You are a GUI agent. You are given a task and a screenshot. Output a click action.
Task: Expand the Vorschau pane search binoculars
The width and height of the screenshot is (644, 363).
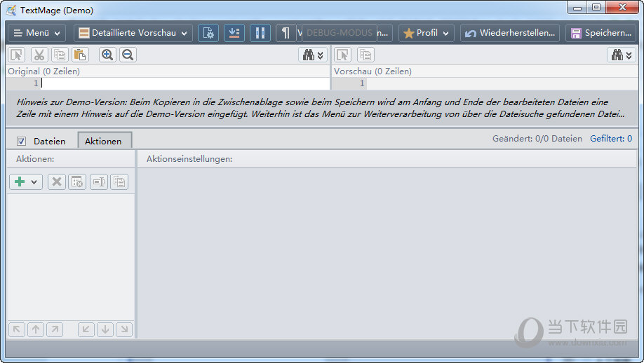click(622, 55)
